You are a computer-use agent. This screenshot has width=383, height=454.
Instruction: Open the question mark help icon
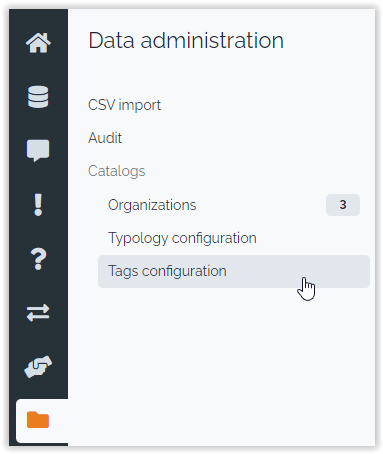tap(38, 259)
